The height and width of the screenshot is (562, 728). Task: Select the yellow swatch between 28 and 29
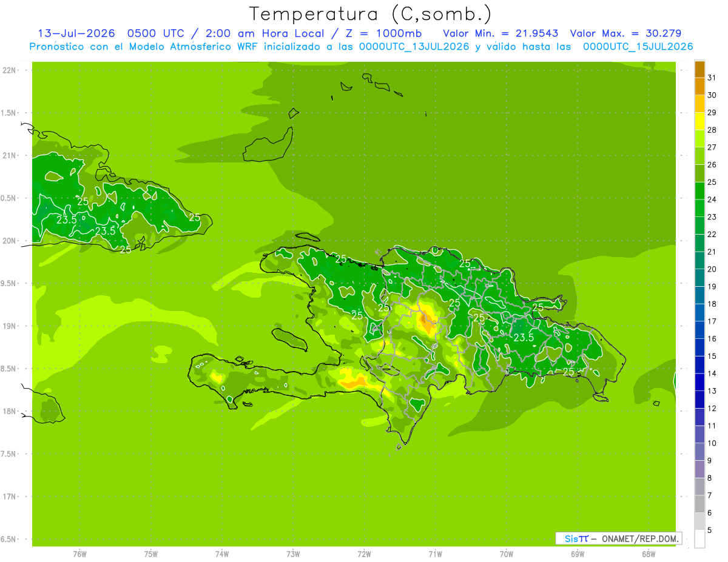pos(699,121)
